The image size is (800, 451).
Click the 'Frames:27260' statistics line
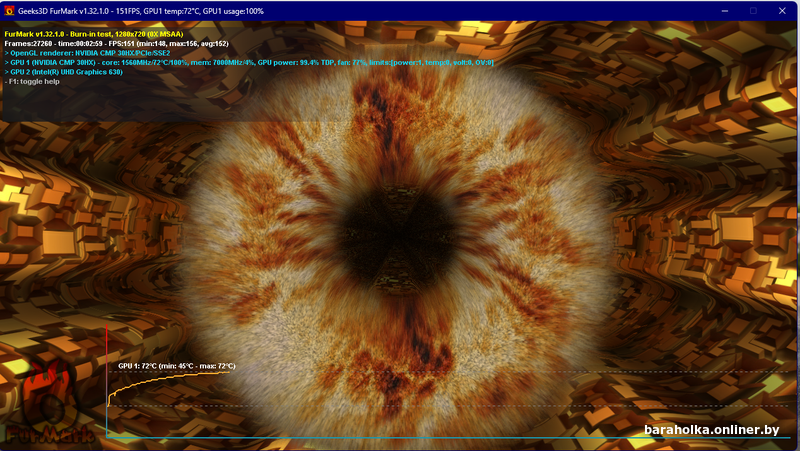(x=116, y=44)
